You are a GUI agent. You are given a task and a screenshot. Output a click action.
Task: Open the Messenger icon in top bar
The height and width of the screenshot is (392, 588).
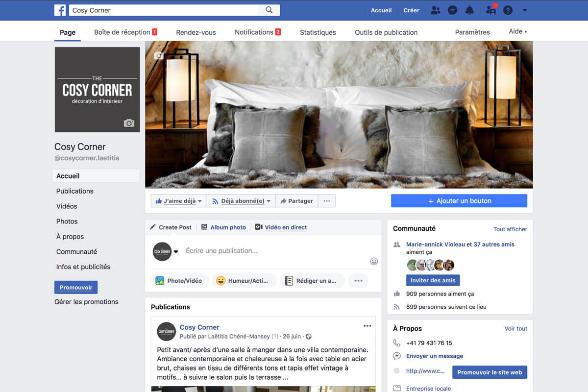(x=453, y=10)
